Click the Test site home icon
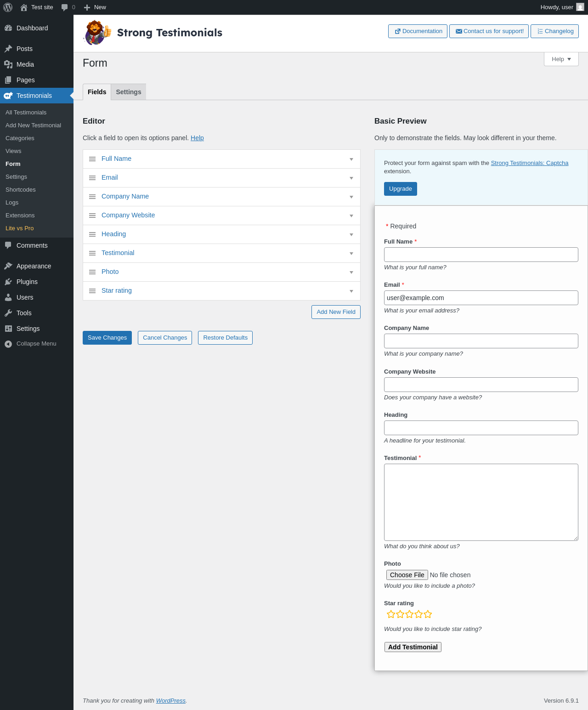Screen dimensions: 588x710 click(x=24, y=7)
